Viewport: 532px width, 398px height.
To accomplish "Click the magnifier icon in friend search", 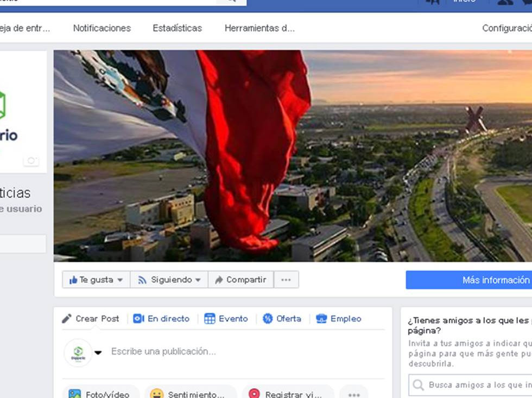I will (419, 385).
